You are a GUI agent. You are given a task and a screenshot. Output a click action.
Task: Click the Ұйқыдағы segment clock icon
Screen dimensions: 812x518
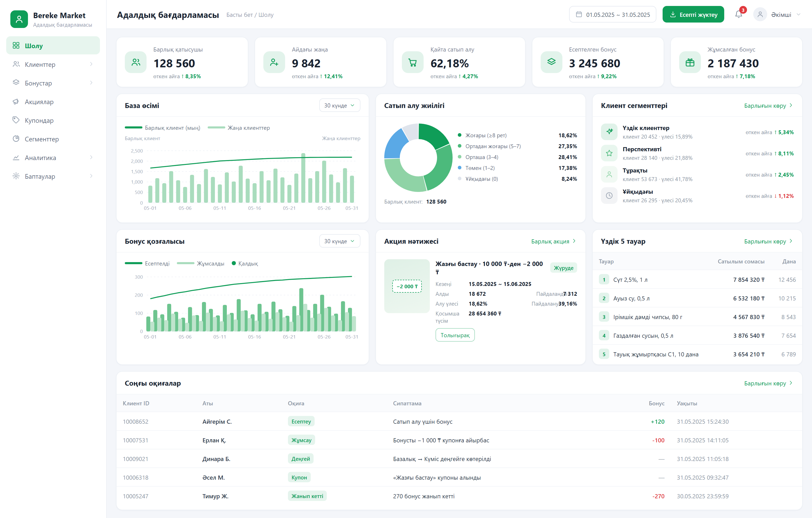pyautogui.click(x=609, y=196)
